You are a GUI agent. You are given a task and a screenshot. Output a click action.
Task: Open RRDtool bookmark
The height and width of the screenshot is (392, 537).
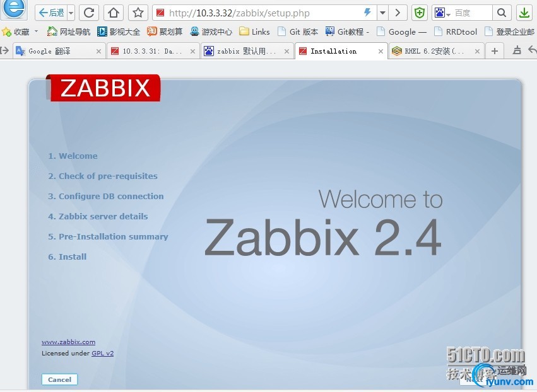click(456, 32)
